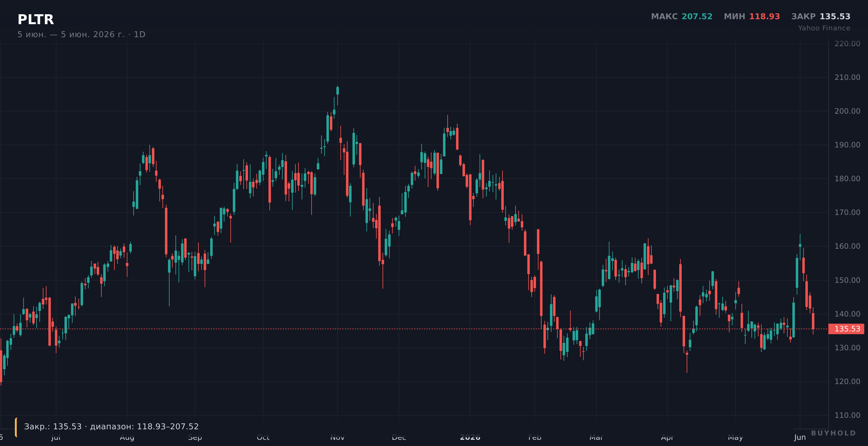Click the Yahoo Finance source label
Screen dimensions: 868x446
click(x=824, y=28)
